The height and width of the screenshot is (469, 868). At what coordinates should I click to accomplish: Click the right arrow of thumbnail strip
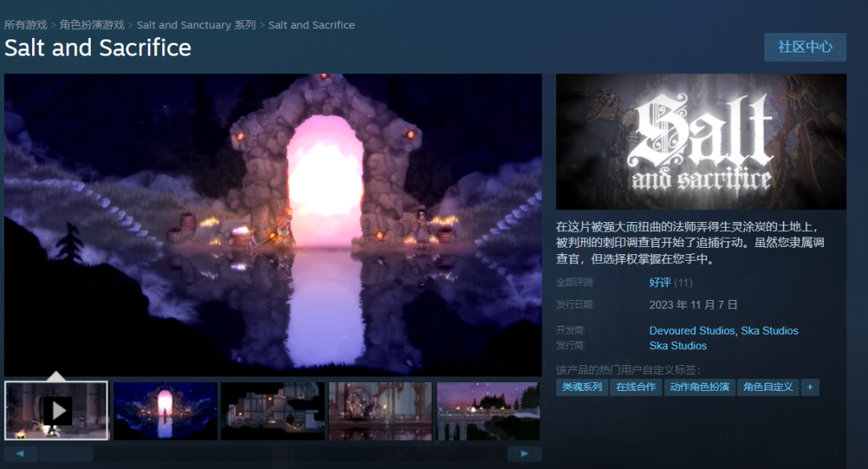[524, 454]
